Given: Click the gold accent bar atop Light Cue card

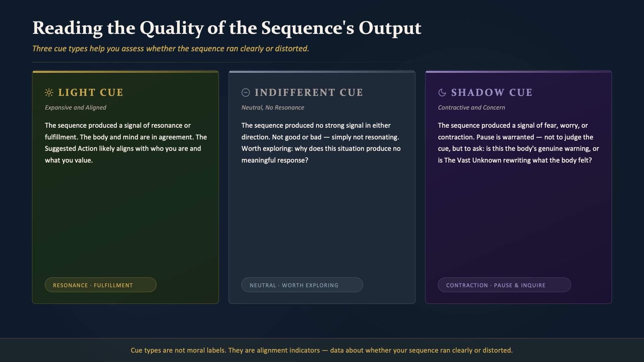Looking at the screenshot, I should point(125,72).
